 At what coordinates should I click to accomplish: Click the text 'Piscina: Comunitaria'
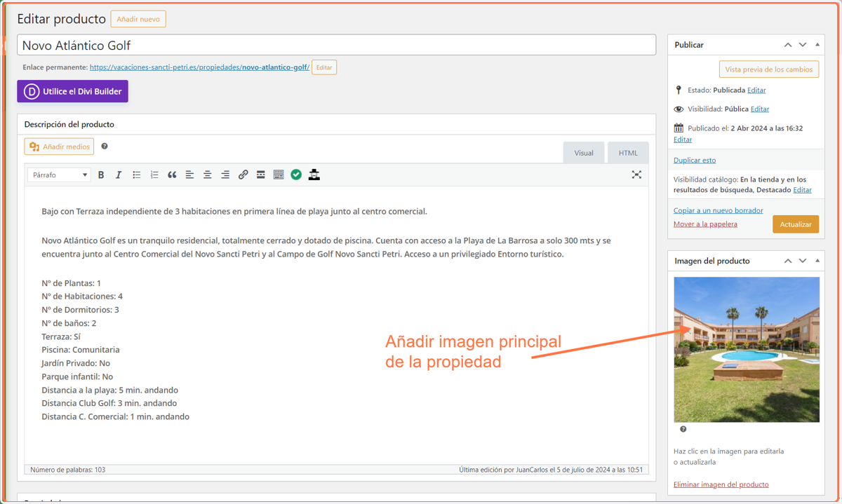click(x=81, y=350)
